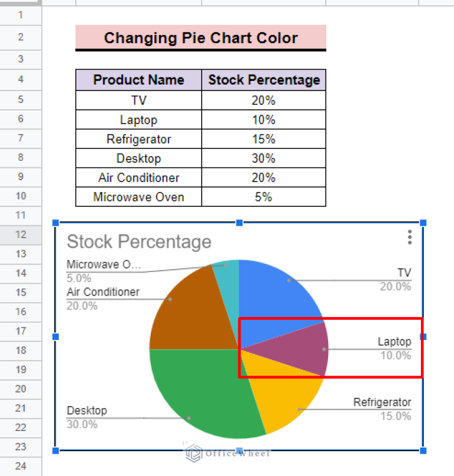Click the row 4 header number
Screen dimensions: 454x476
(x=21, y=80)
